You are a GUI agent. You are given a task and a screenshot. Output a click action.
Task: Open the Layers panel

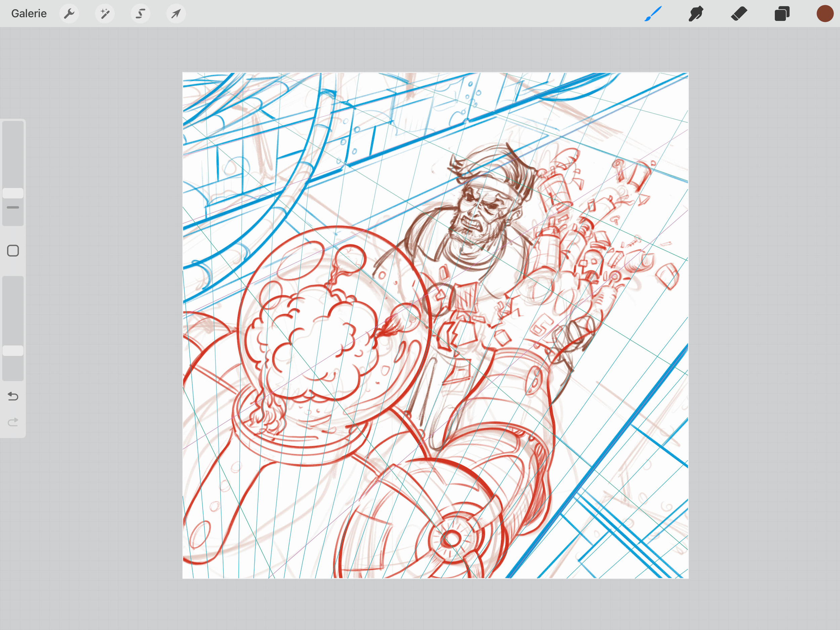pos(782,14)
